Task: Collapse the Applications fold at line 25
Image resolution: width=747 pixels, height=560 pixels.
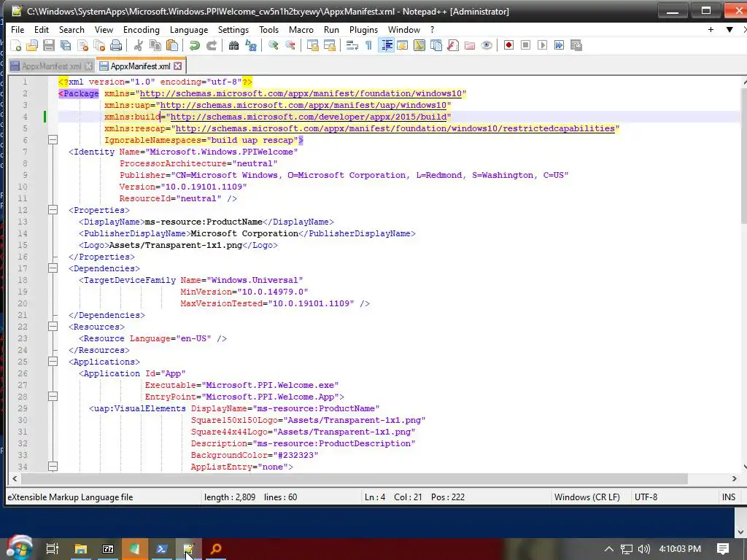Action: [53, 362]
